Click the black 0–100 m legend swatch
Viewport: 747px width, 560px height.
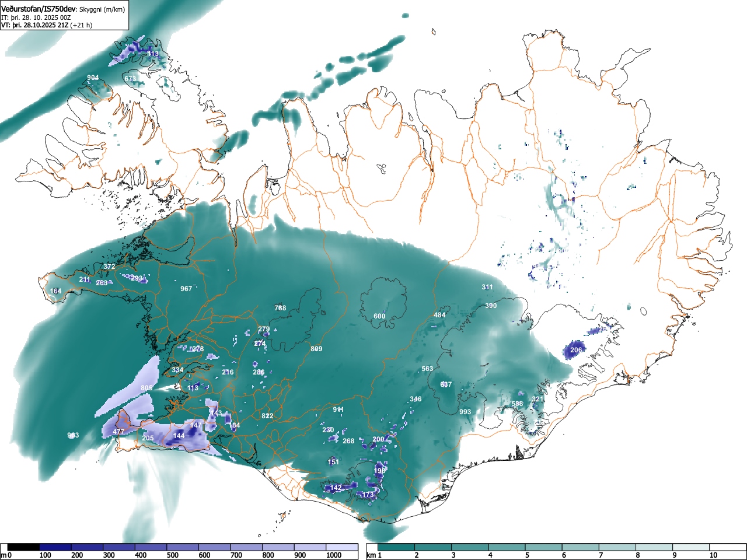(24, 547)
